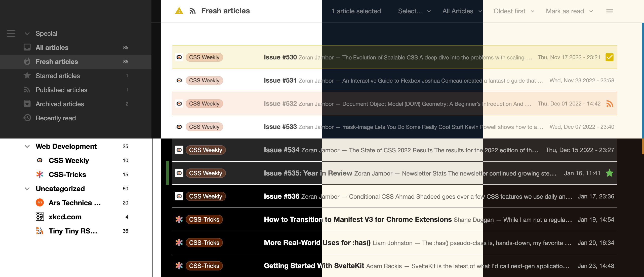Click the Tiny Tiny RSS favicon
Screen dimensions: 644x277
(x=40, y=231)
